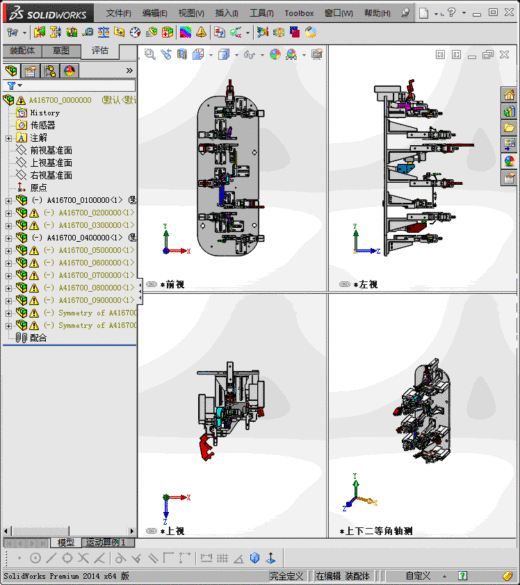Click the Clearance Verification toolbar icon
This screenshot has height=585, width=520.
55,32
